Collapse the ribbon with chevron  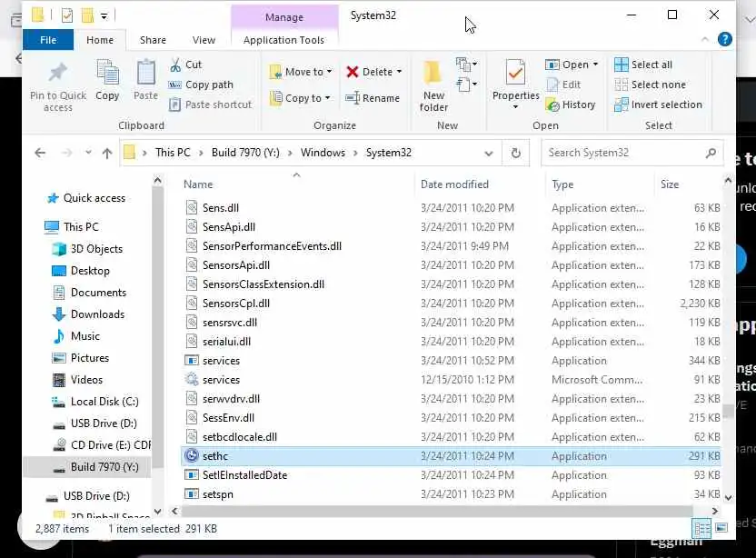coord(705,40)
